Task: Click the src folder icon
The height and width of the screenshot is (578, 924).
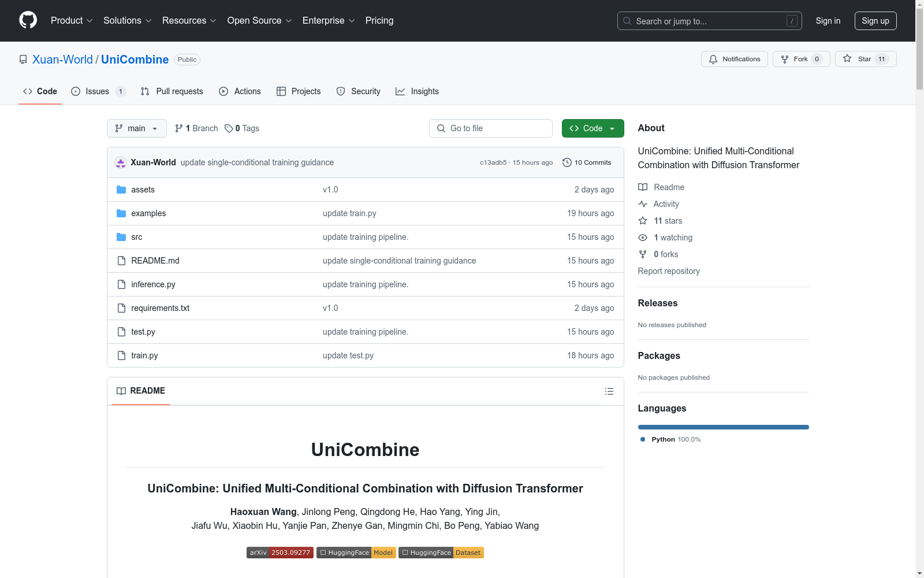Action: (121, 237)
